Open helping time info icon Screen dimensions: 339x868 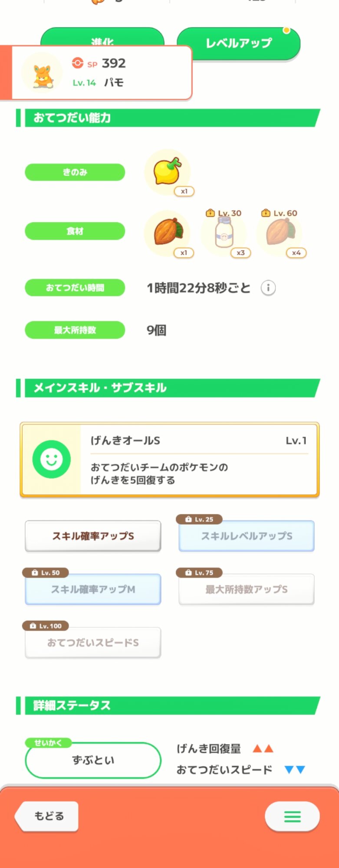(x=268, y=288)
